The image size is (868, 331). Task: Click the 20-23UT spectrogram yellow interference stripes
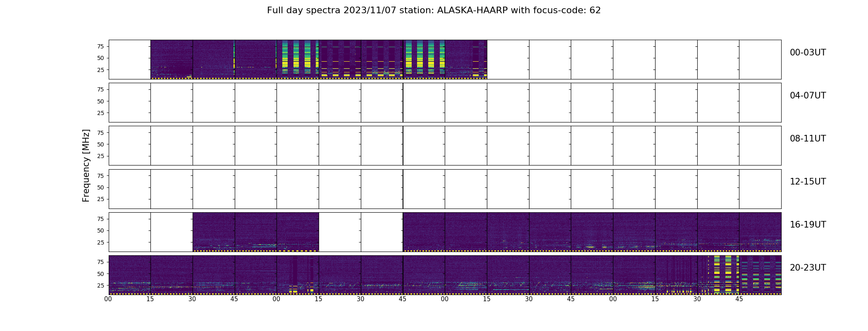coord(726,275)
